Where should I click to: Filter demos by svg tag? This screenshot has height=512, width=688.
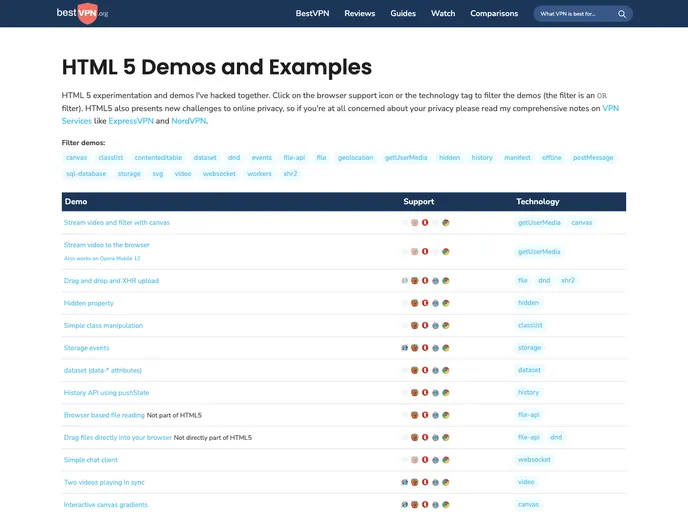158,174
